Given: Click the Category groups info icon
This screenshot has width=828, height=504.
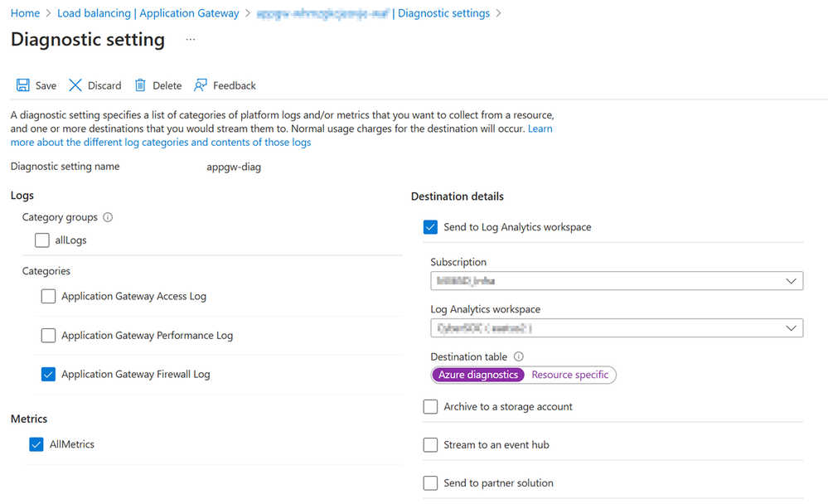Looking at the screenshot, I should click(x=108, y=217).
